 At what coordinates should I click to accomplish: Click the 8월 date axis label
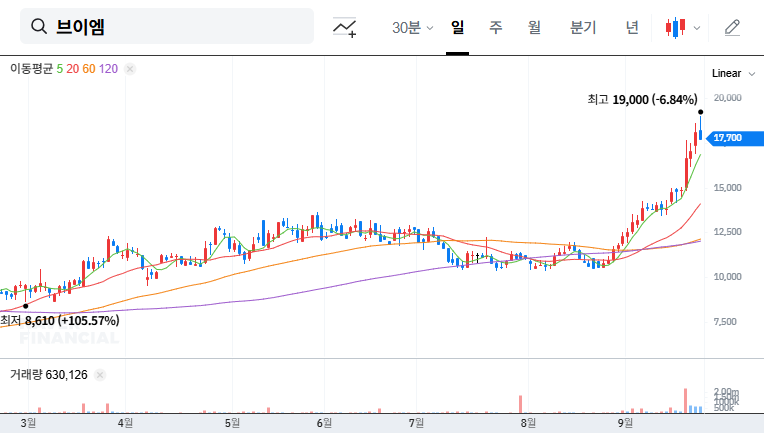click(528, 423)
